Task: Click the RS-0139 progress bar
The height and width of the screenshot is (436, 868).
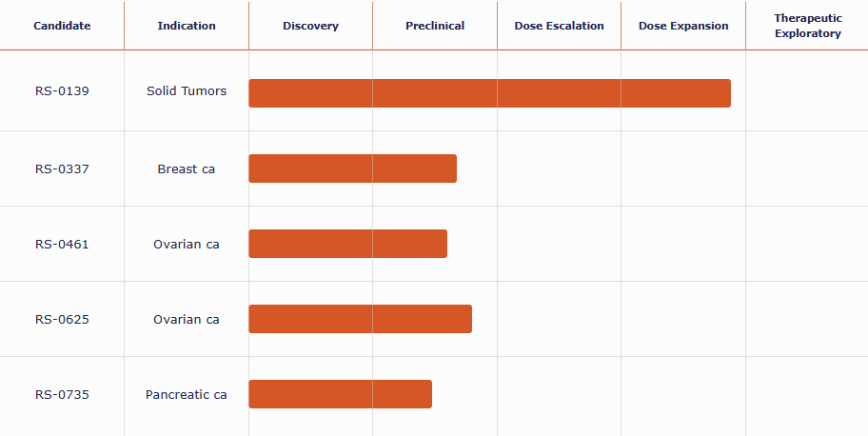Action: click(x=489, y=93)
